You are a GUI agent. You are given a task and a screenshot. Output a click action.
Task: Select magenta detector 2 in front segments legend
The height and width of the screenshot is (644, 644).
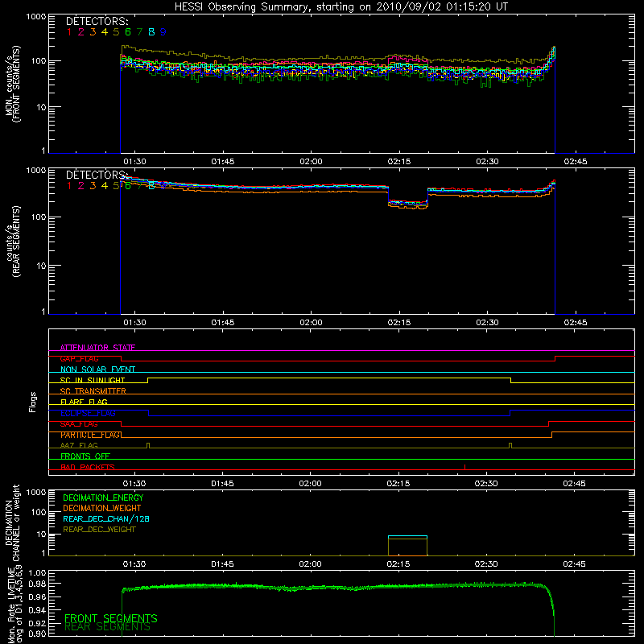click(81, 32)
